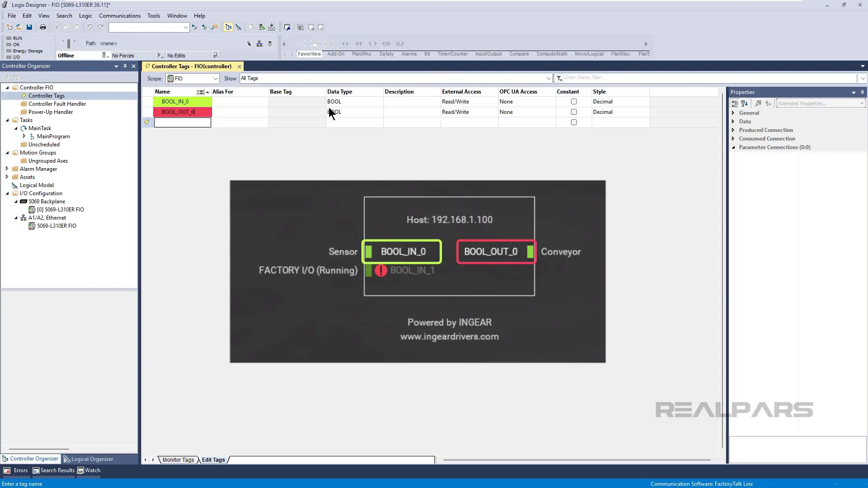
Task: Expand the MainProgram tree node
Action: click(x=24, y=136)
